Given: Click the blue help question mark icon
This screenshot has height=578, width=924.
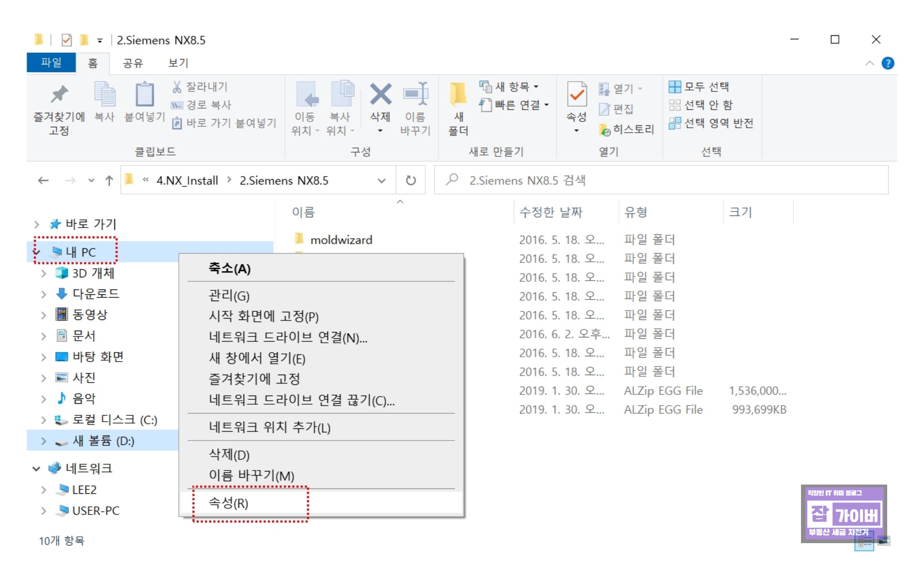Looking at the screenshot, I should pyautogui.click(x=888, y=63).
